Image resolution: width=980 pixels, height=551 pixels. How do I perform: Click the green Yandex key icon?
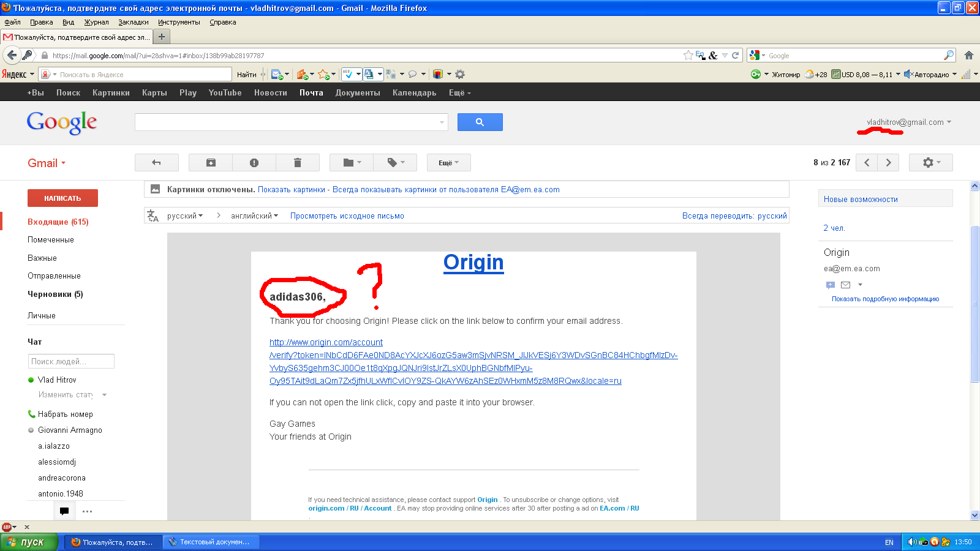tap(756, 75)
